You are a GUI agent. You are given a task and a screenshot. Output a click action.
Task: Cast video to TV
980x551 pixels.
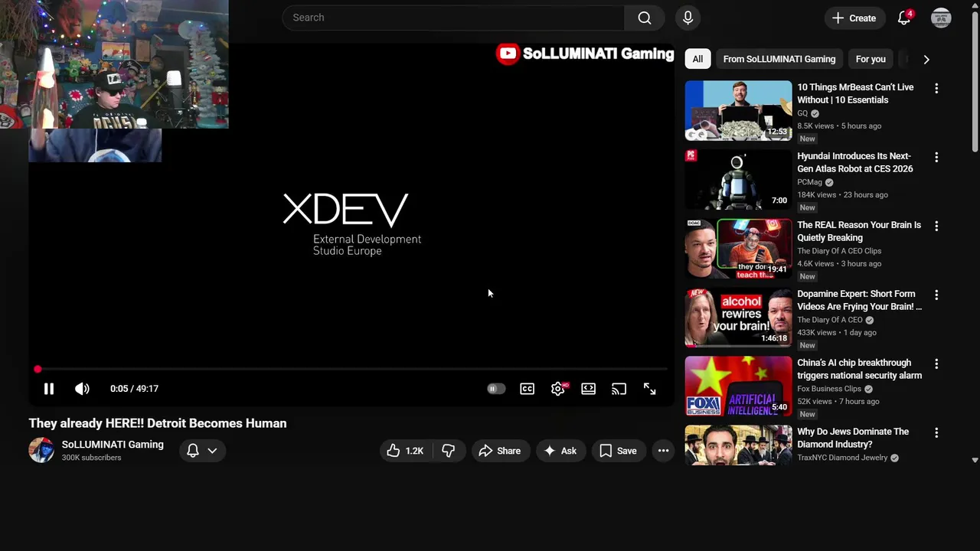click(619, 389)
